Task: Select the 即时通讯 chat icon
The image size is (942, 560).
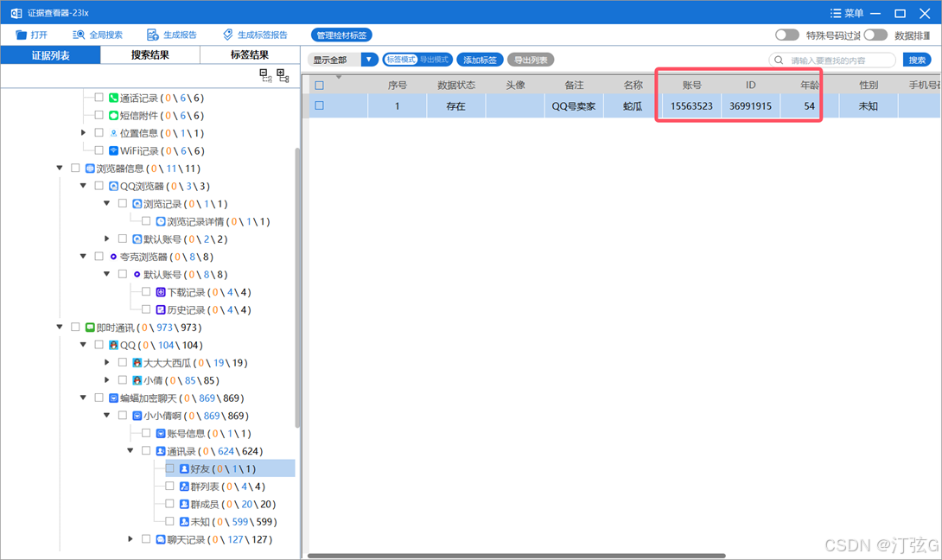Action: (x=90, y=328)
